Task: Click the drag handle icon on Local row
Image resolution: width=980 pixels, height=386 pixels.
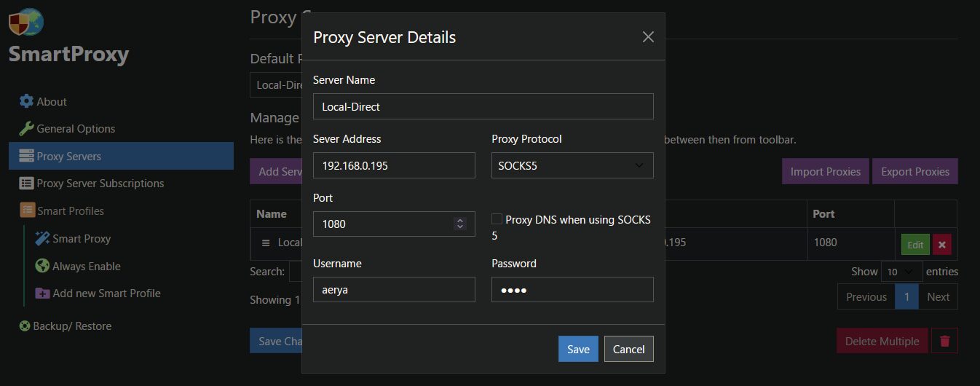Action: point(266,243)
